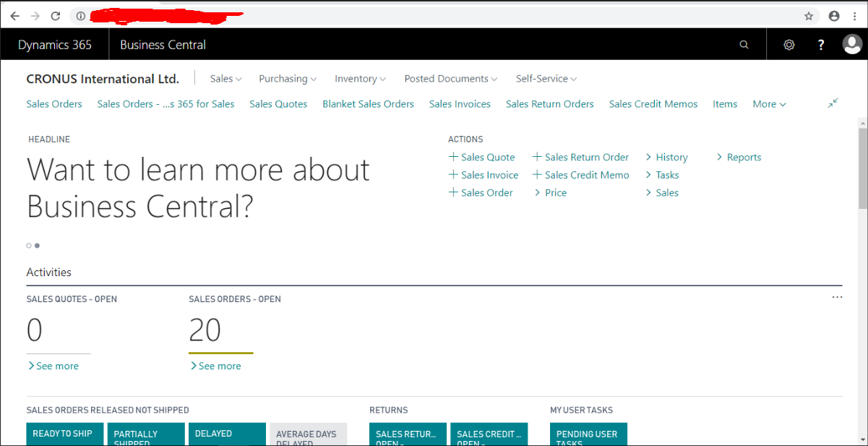Expand the Self-Service menu
868x446 pixels.
(x=546, y=79)
